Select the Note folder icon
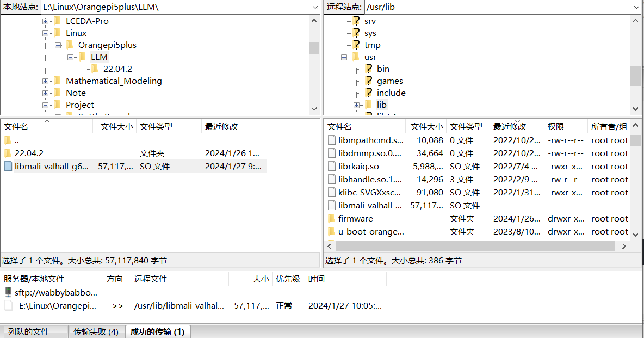This screenshot has height=338, width=644. tap(58, 93)
